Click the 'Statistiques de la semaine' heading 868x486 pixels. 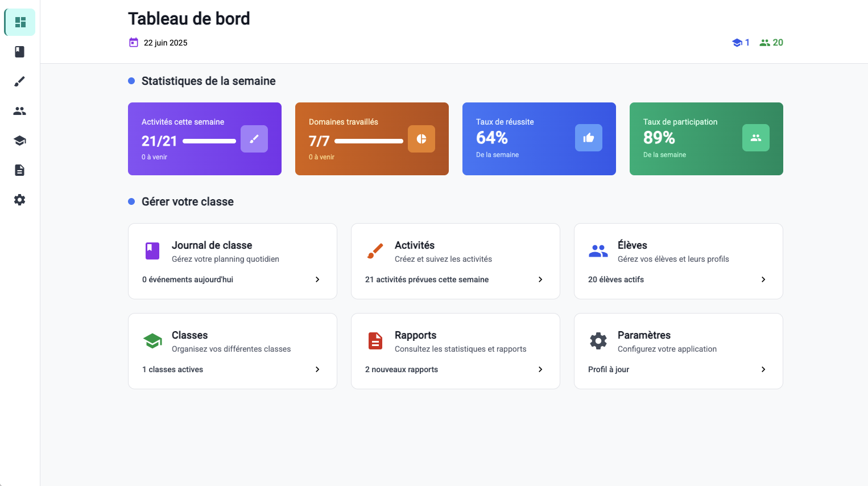[x=209, y=81]
